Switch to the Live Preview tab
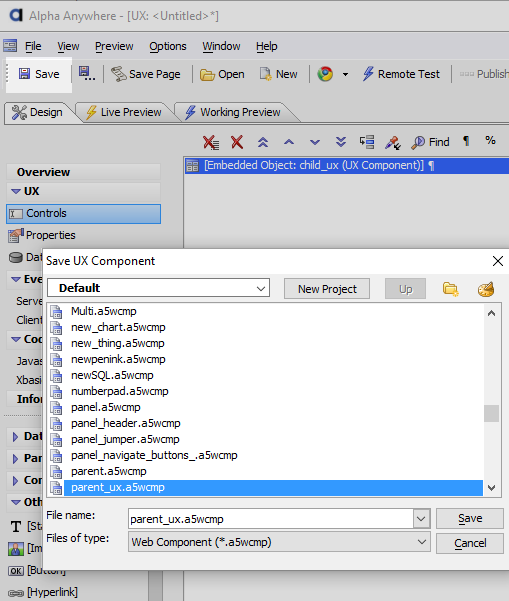 (x=124, y=112)
